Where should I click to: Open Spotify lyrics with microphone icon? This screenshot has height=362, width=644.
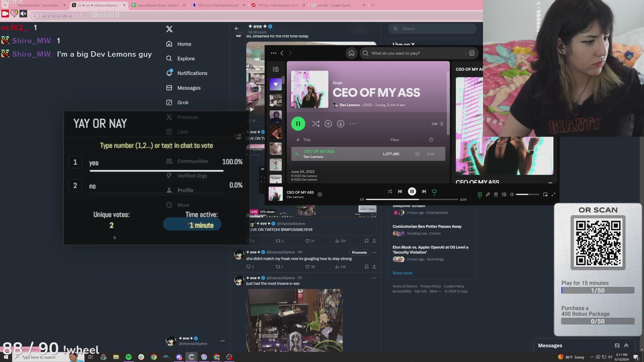pos(488,194)
